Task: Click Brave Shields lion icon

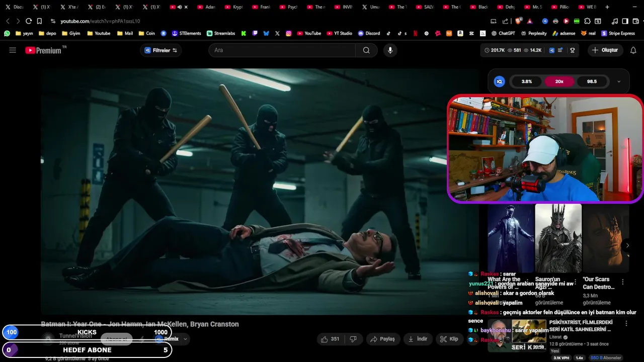Action: [518, 21]
